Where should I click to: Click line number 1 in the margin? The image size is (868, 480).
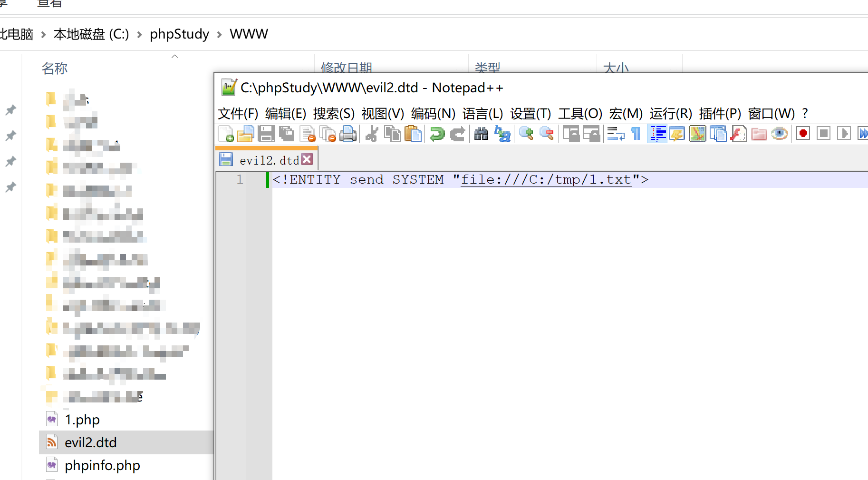(240, 180)
